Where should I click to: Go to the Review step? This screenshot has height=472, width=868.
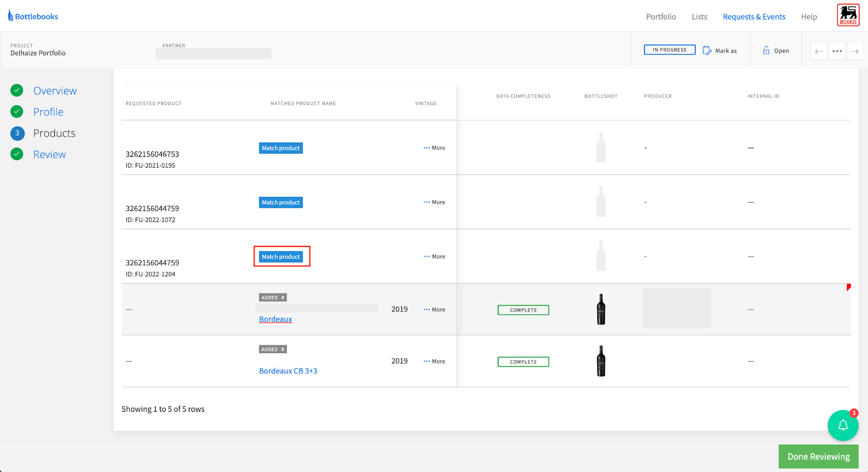[49, 154]
